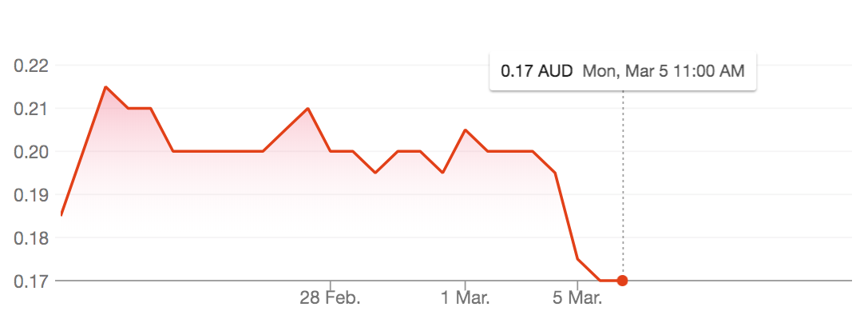This screenshot has width=868, height=319.
Task: Click the 1 Mar. x-axis label
Action: pyautogui.click(x=465, y=298)
